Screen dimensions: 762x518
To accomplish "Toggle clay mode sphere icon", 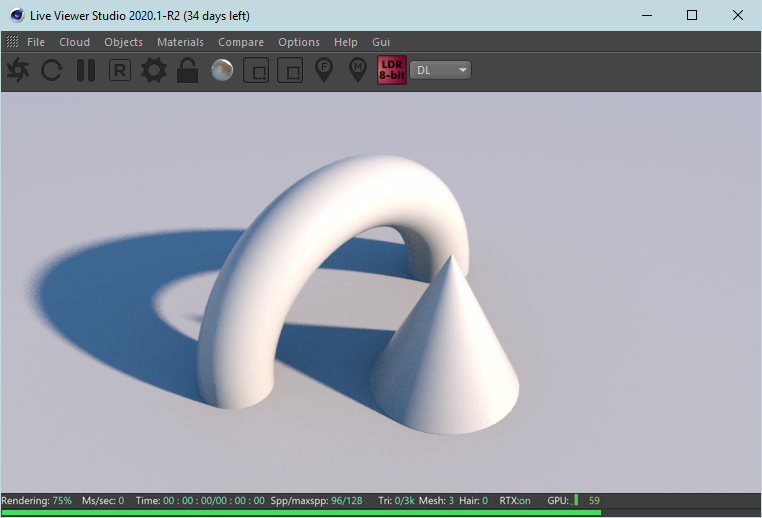I will 222,70.
